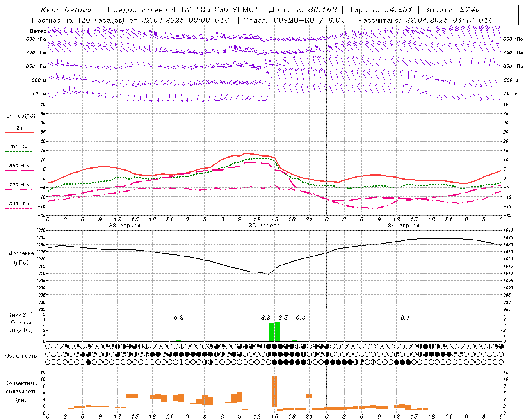
Task: Click the '500 м' wind level label at left
Action: (39, 80)
